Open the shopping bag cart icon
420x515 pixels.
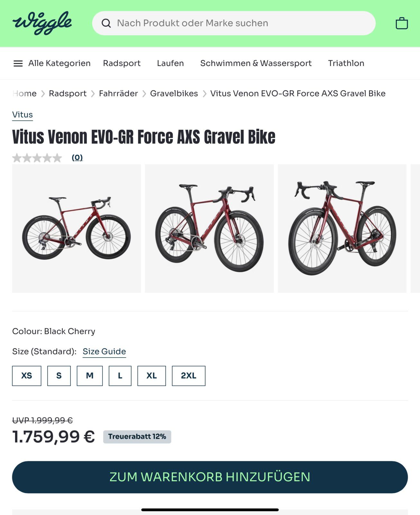pyautogui.click(x=402, y=23)
